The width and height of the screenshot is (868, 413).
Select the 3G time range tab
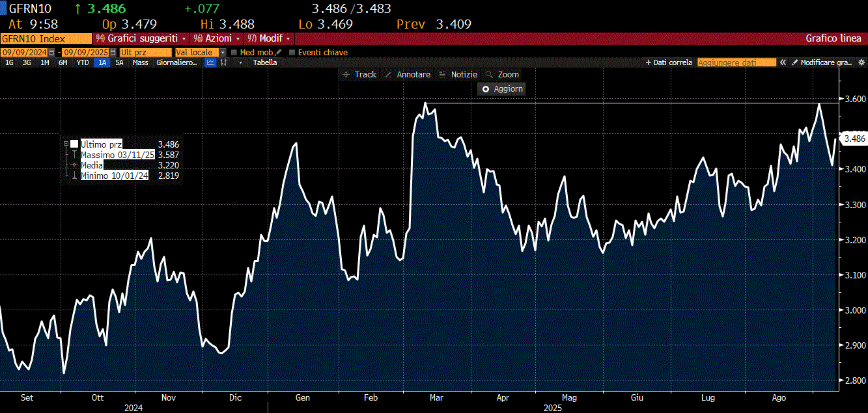[x=27, y=62]
